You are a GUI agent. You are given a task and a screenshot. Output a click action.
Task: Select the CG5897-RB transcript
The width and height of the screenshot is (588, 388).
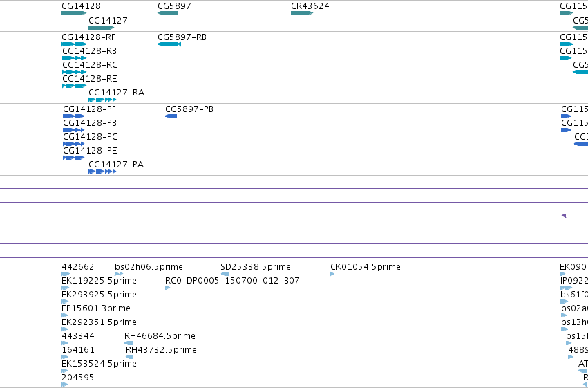pos(169,44)
